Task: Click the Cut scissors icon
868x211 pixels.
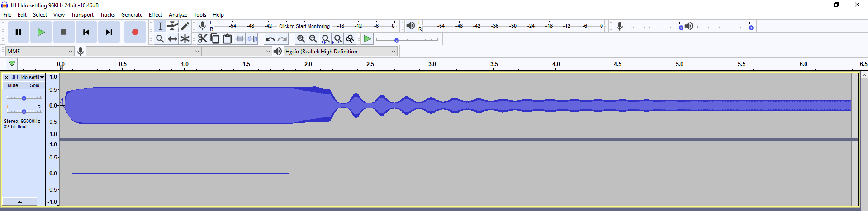Action: [x=203, y=39]
